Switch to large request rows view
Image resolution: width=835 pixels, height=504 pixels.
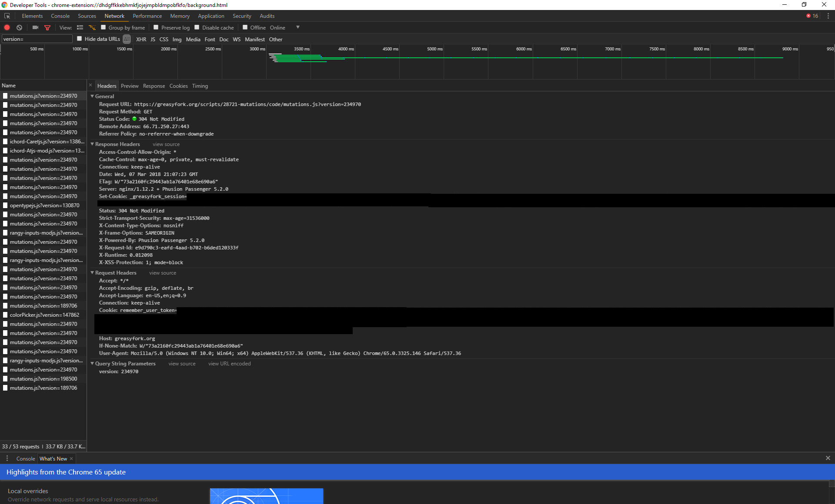pos(80,27)
